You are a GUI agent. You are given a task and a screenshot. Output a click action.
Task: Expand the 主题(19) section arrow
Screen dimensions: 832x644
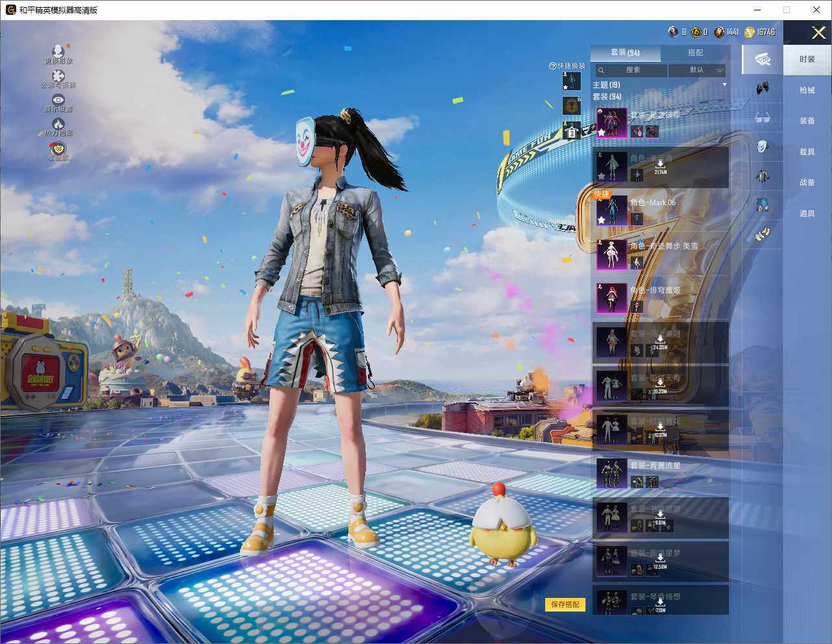(724, 85)
